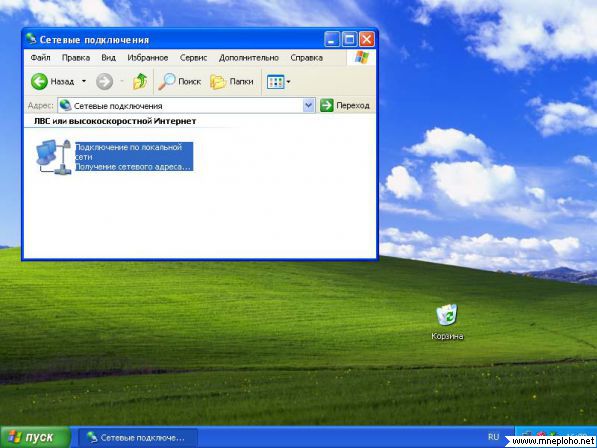Select the local area connection network icon

click(x=53, y=157)
